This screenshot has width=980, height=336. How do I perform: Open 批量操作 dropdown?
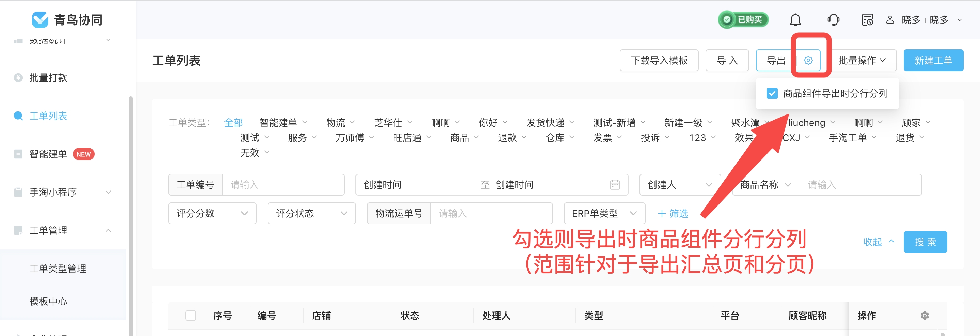pyautogui.click(x=862, y=60)
